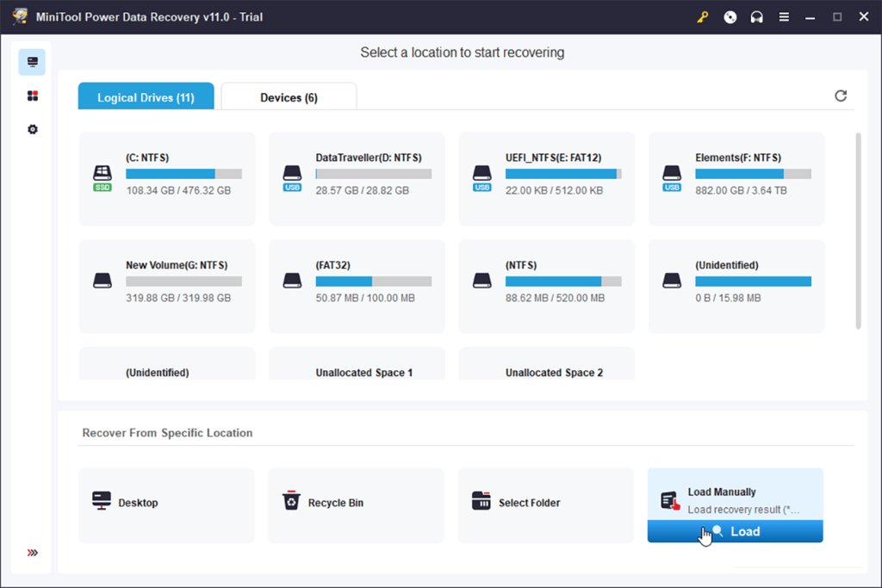The image size is (882, 588).
Task: Switch to Logical Drives (11) tab
Action: 146,96
